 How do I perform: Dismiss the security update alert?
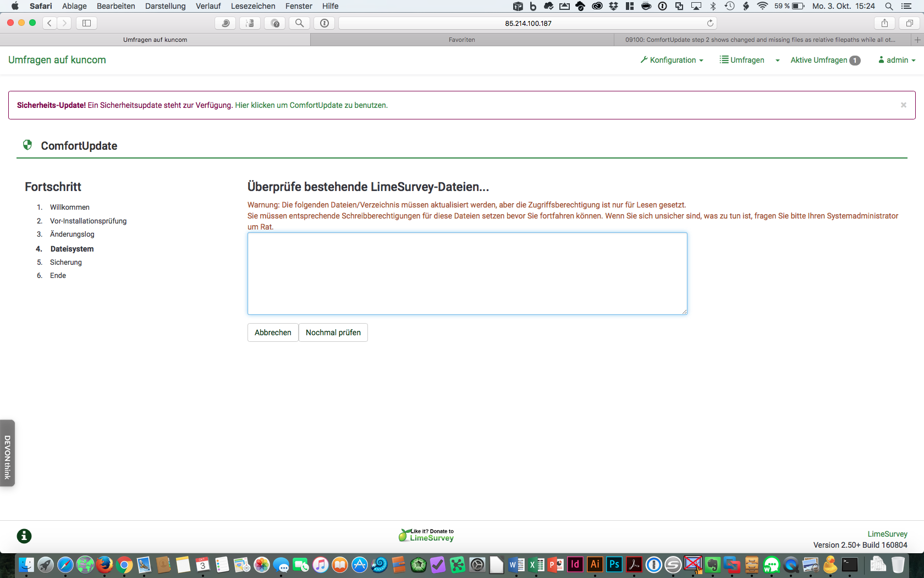(x=903, y=105)
